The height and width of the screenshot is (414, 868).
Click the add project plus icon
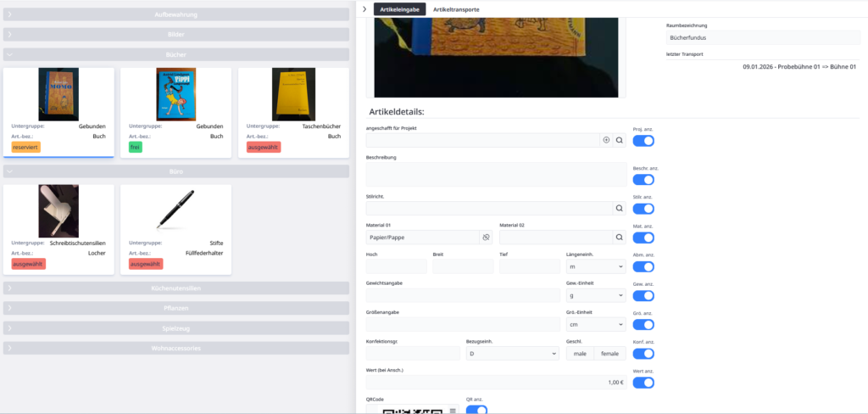[606, 140]
